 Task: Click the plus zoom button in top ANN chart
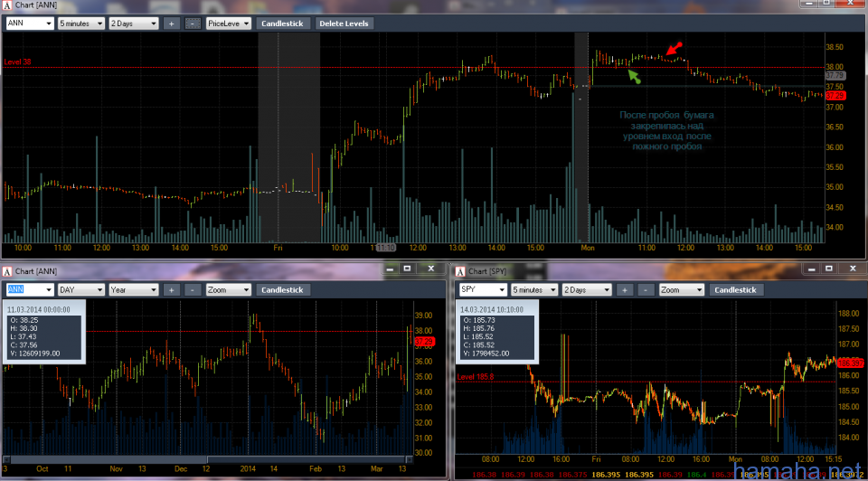[x=171, y=24]
